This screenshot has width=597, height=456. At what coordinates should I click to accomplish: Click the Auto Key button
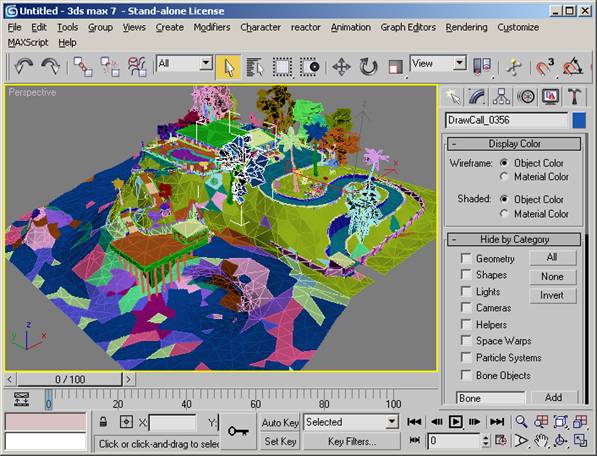(280, 423)
